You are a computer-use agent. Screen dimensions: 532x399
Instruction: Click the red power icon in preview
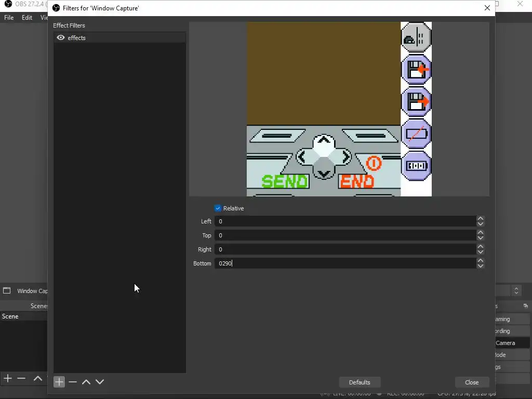[x=374, y=163]
